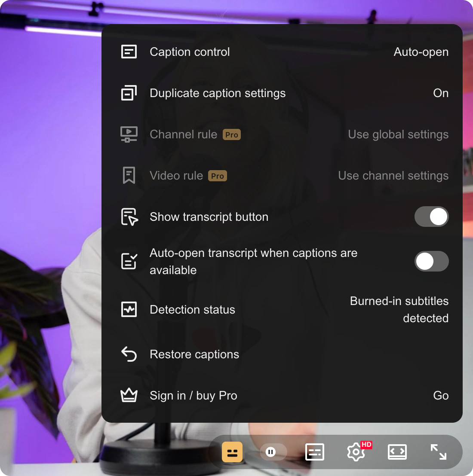
Task: Change Duplicate caption settings value On
Action: pos(440,93)
